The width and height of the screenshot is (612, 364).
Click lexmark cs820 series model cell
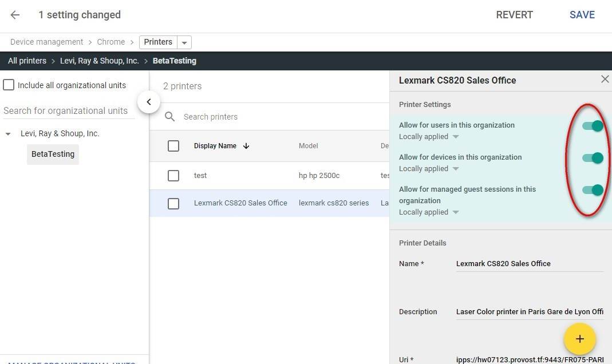click(334, 203)
